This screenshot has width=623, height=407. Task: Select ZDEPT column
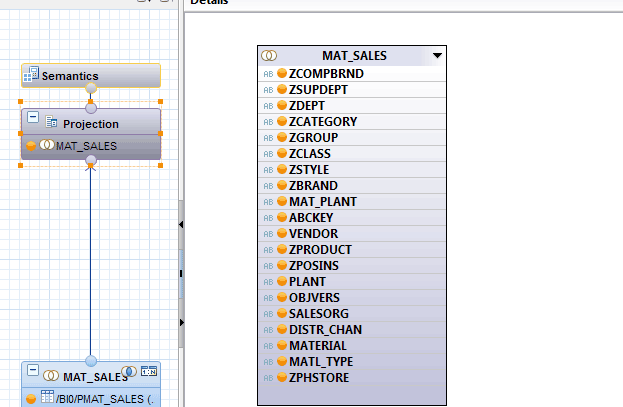coord(352,106)
